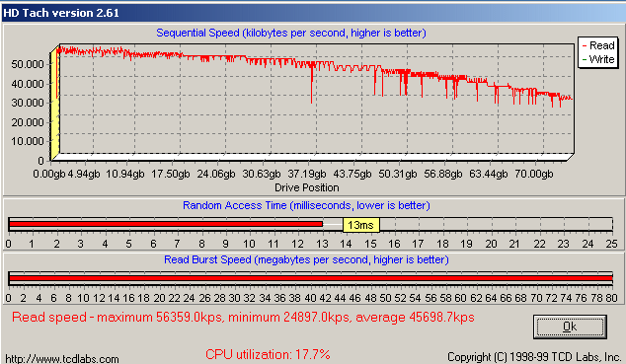626x364 pixels.
Task: Click the 50.000 speed axis label
Action: coord(28,64)
